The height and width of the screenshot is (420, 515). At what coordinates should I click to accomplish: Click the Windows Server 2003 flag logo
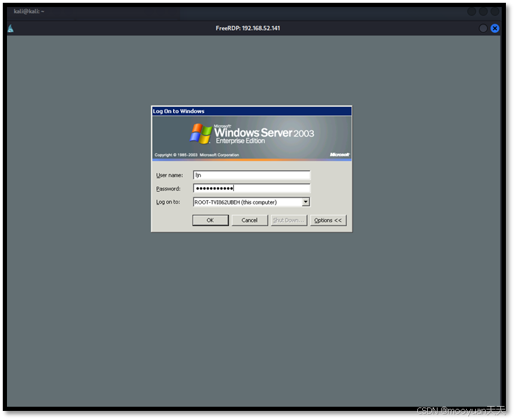(x=201, y=134)
